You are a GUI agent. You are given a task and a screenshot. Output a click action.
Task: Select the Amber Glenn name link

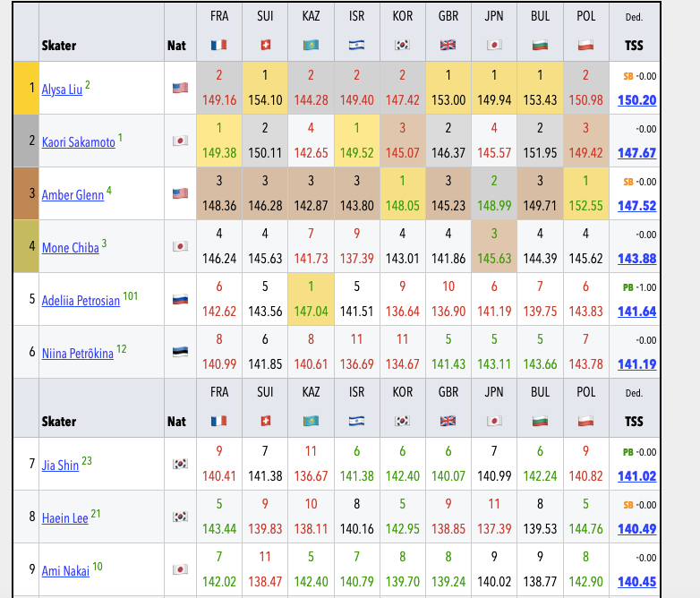[71, 194]
